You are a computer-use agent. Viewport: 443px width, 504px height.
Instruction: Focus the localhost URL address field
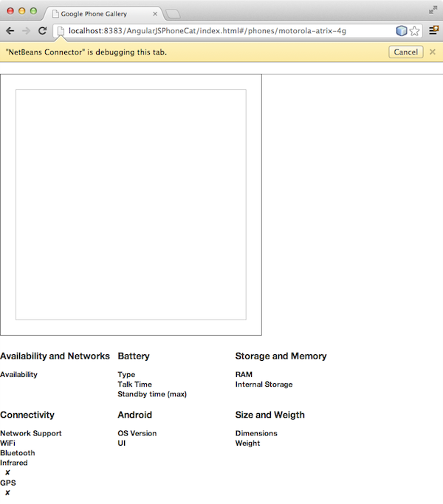[221, 31]
